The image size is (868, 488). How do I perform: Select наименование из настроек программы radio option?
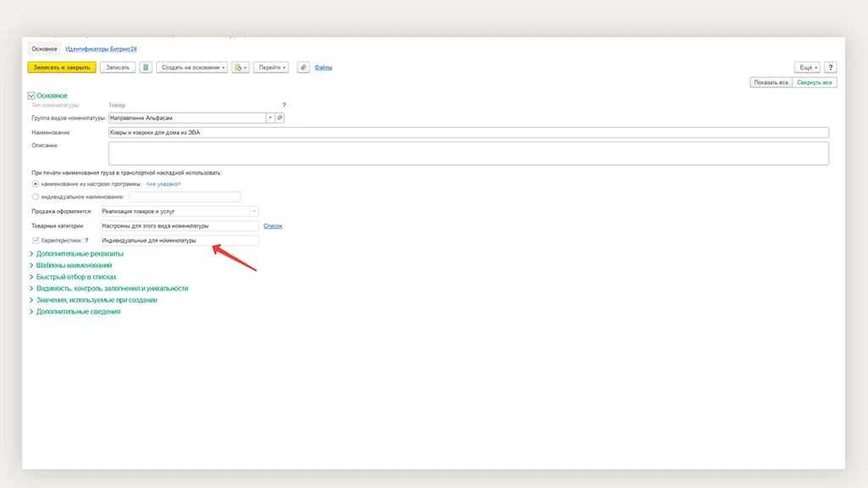36,184
